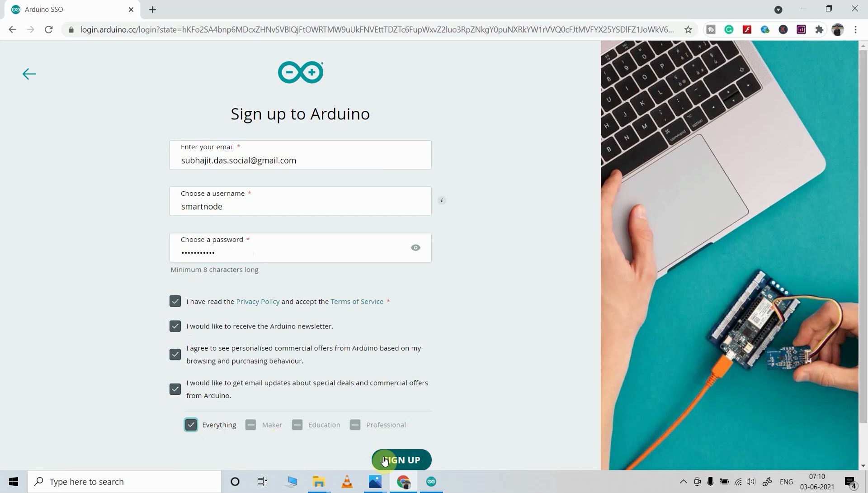
Task: Click the Chrome browser taskbar icon
Action: click(403, 481)
